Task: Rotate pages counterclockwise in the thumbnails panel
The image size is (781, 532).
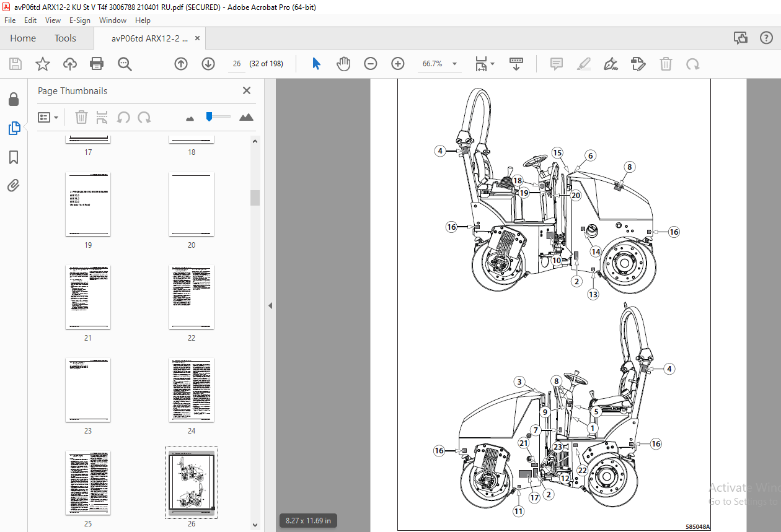Action: (123, 117)
